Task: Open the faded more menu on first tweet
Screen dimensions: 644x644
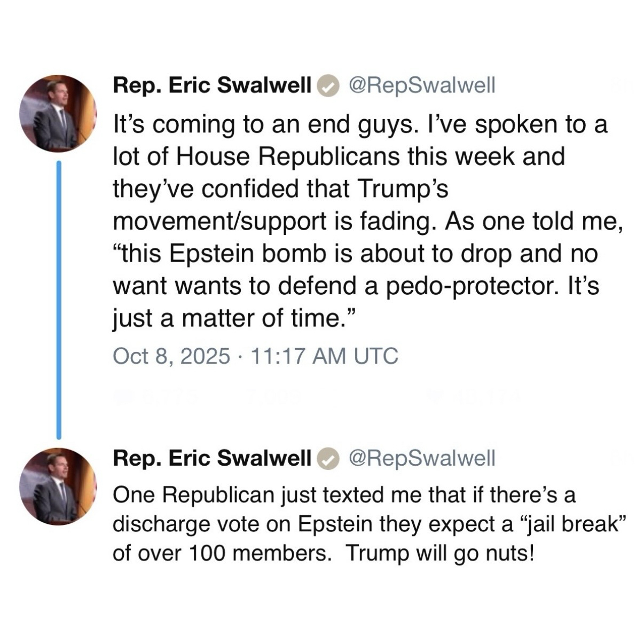Action: pos(622,85)
